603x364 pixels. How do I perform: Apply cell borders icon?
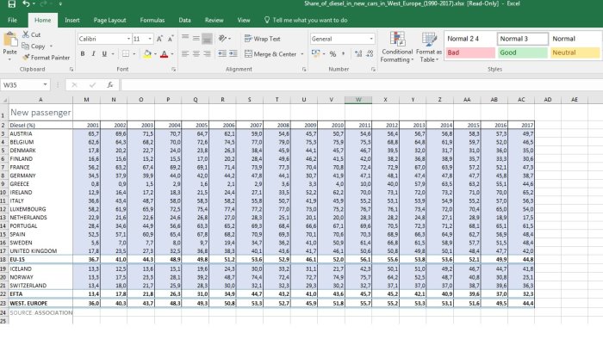[x=126, y=54]
